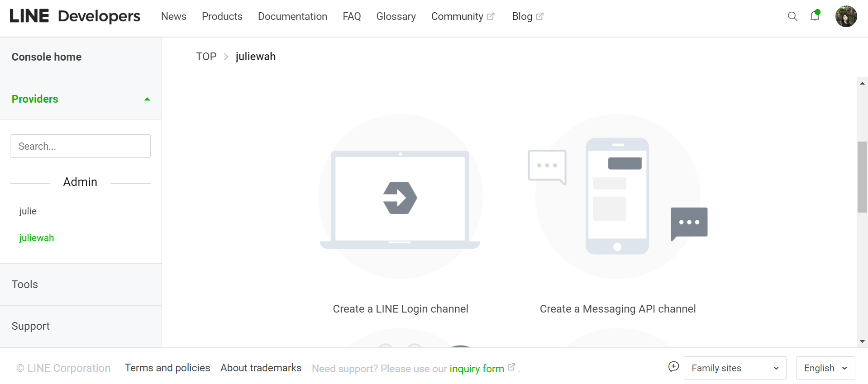Focus the provider Search field
Image resolution: width=868 pixels, height=384 pixels.
(x=80, y=146)
